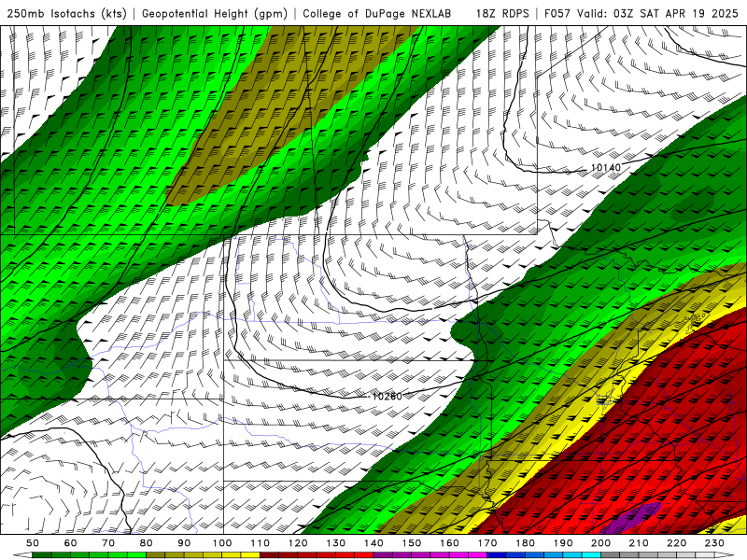Viewport: 747px width, 560px height.
Task: Click the 80 value on the color scale
Action: [147, 543]
